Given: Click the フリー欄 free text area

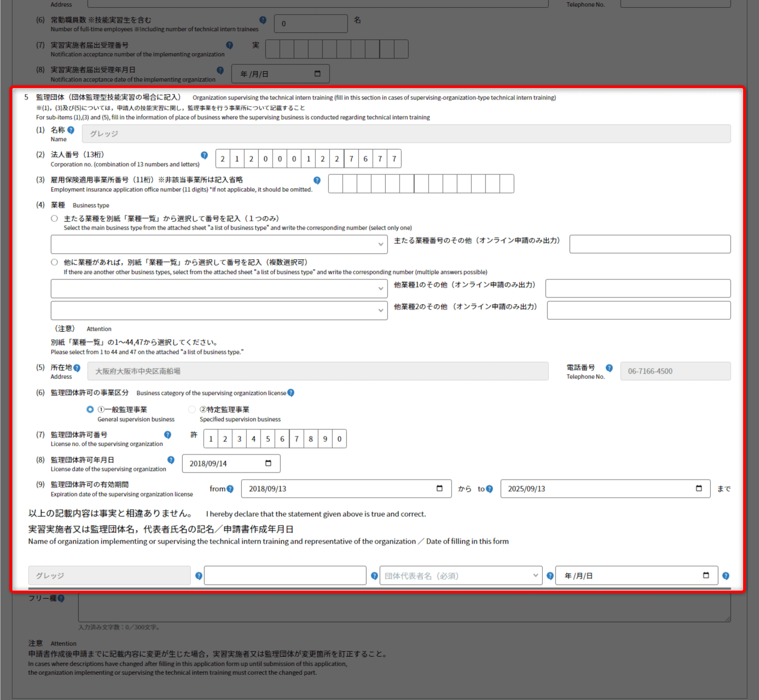Looking at the screenshot, I should pos(404,608).
